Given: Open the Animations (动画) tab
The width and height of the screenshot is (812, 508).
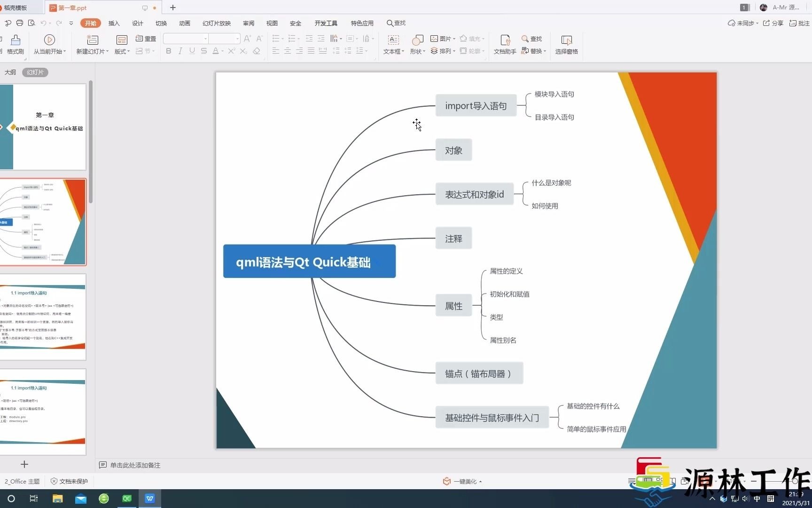Looking at the screenshot, I should tap(185, 23).
